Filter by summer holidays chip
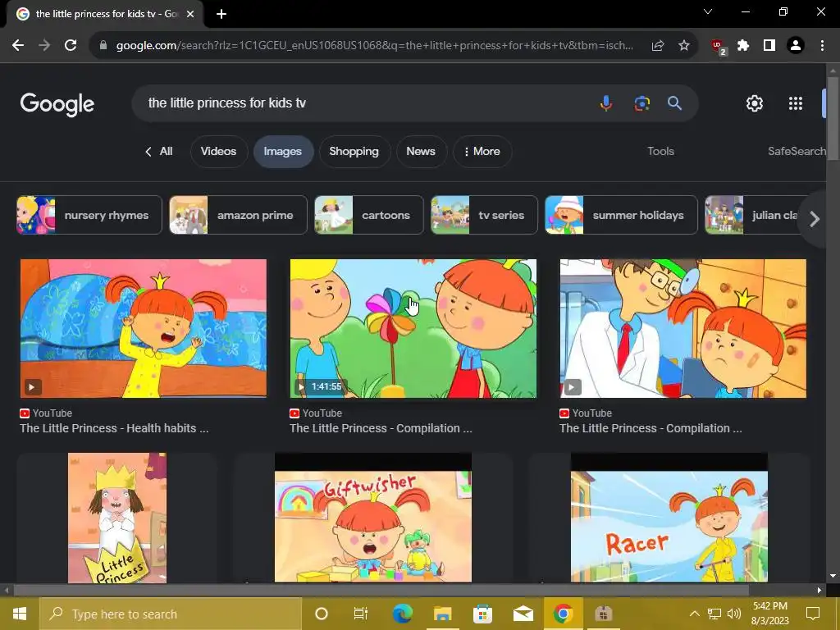Screen dimensions: 840x630 tap(622, 216)
